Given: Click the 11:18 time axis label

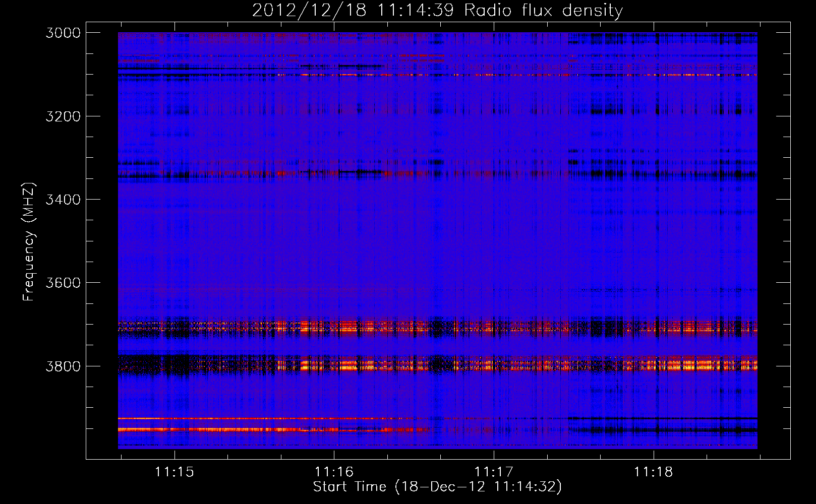Looking at the screenshot, I should click(654, 472).
